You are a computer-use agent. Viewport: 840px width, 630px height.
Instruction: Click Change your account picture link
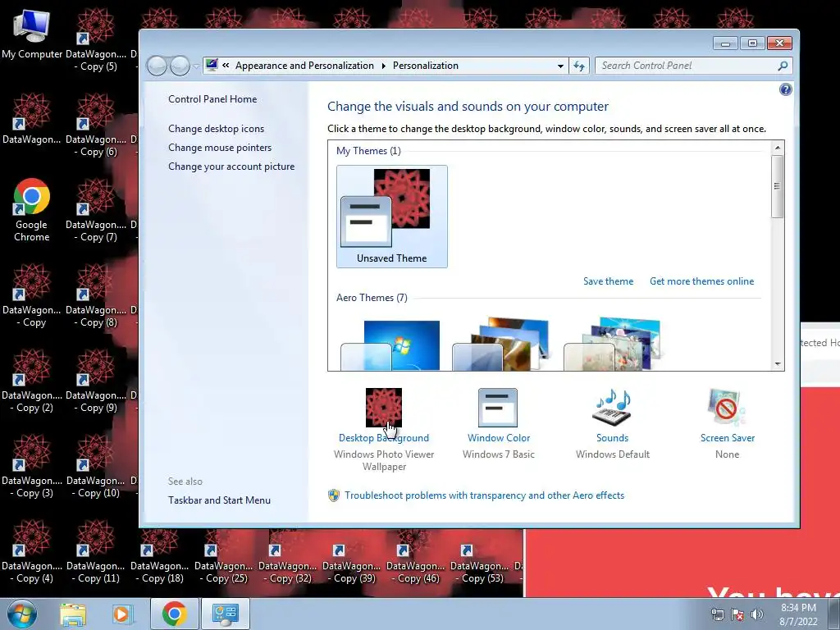231,167
